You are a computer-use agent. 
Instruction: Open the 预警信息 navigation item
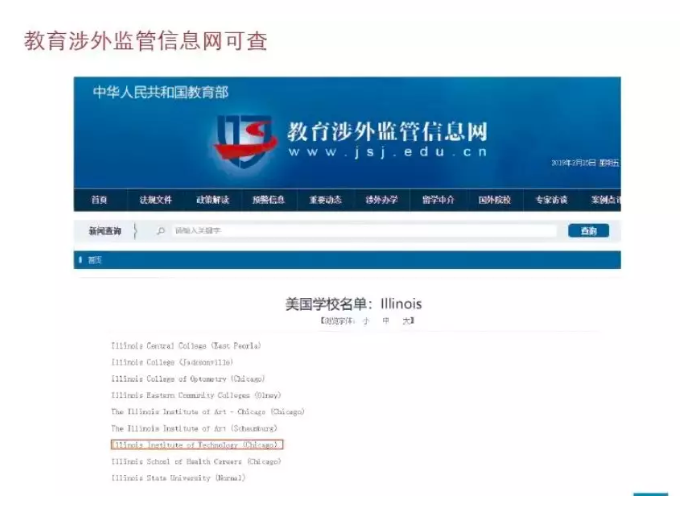coord(269,200)
